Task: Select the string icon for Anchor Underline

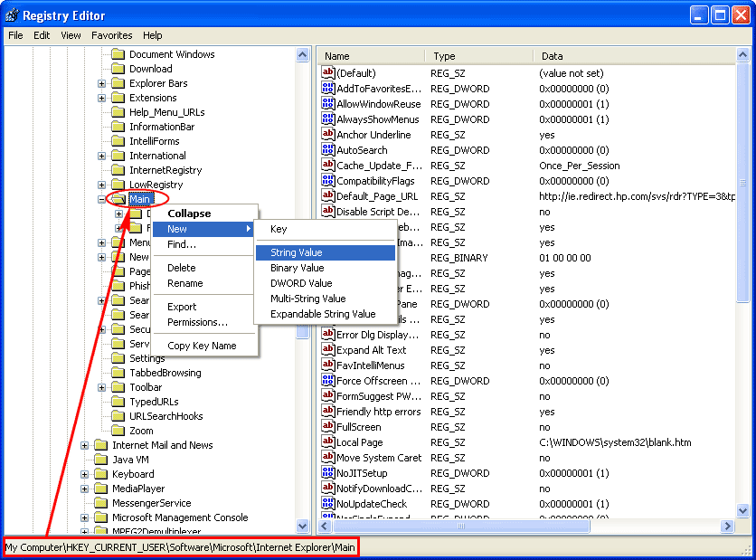Action: tap(328, 135)
